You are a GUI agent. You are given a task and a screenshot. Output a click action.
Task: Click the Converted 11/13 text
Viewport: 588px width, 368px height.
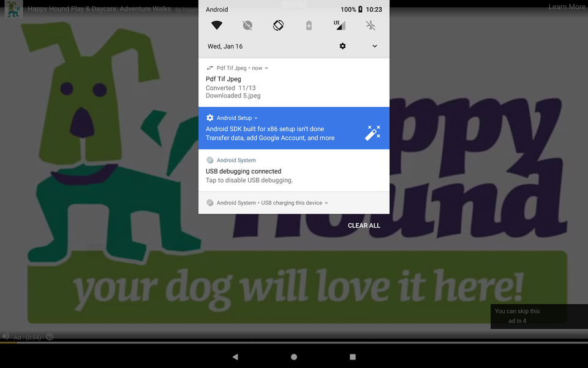coord(231,88)
